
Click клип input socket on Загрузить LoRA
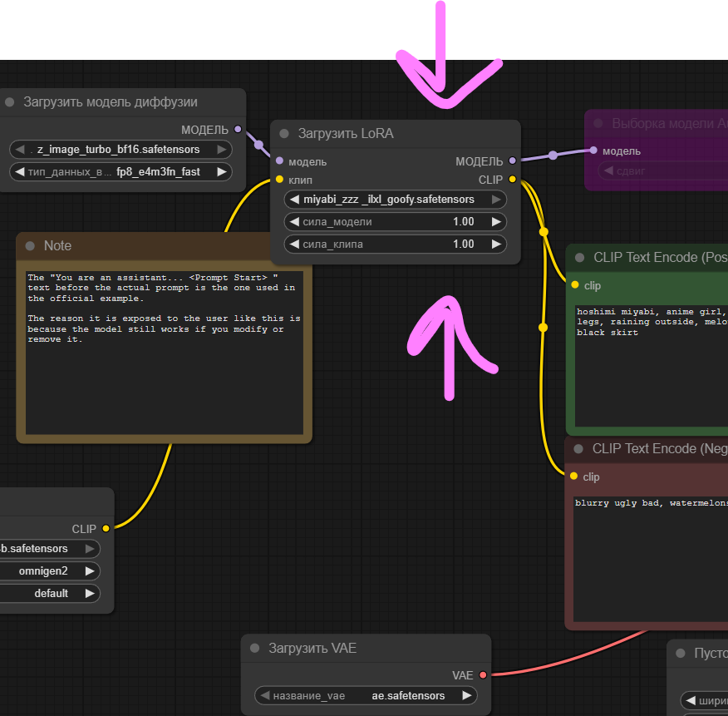click(279, 179)
